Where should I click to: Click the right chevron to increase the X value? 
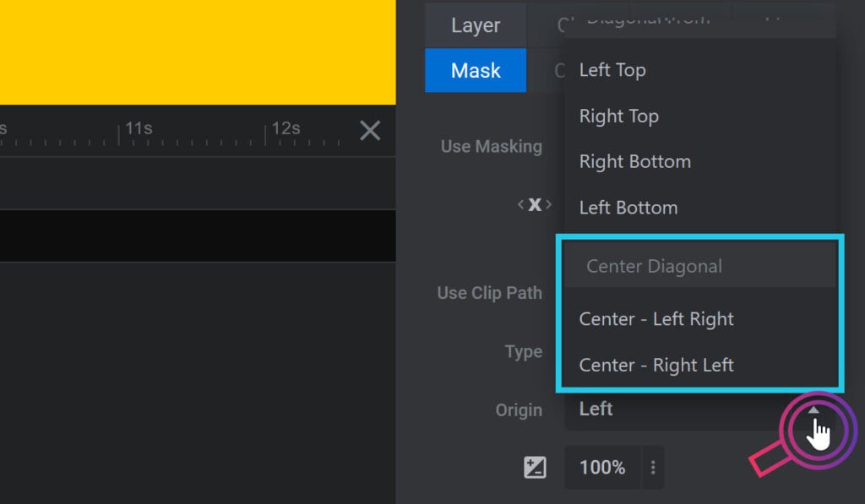click(549, 204)
